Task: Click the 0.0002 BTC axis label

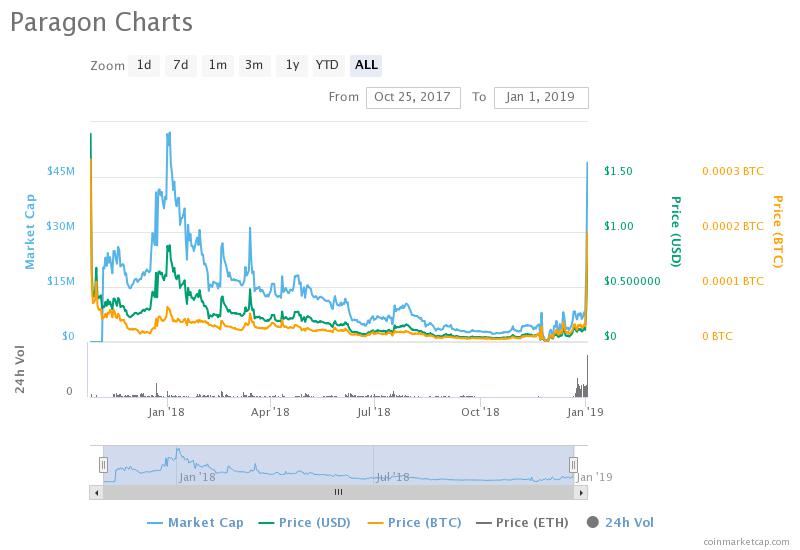Action: click(733, 226)
